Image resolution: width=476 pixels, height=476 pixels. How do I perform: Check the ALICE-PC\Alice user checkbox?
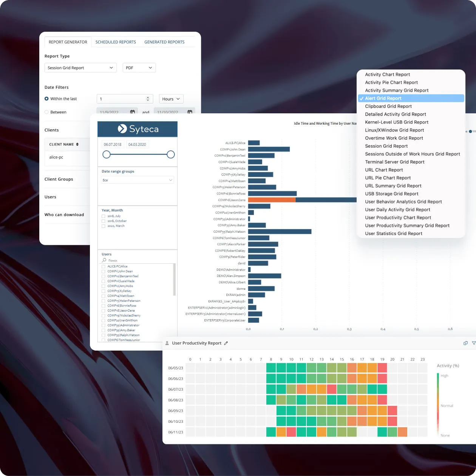(104, 266)
